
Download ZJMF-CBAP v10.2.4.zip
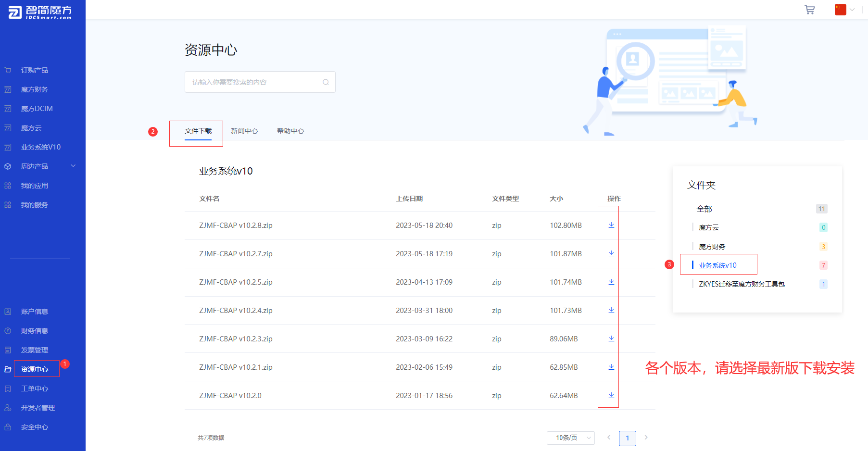(611, 310)
